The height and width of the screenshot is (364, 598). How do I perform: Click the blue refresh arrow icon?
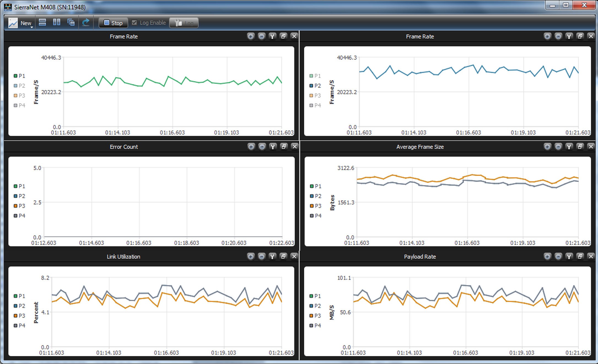[86, 23]
